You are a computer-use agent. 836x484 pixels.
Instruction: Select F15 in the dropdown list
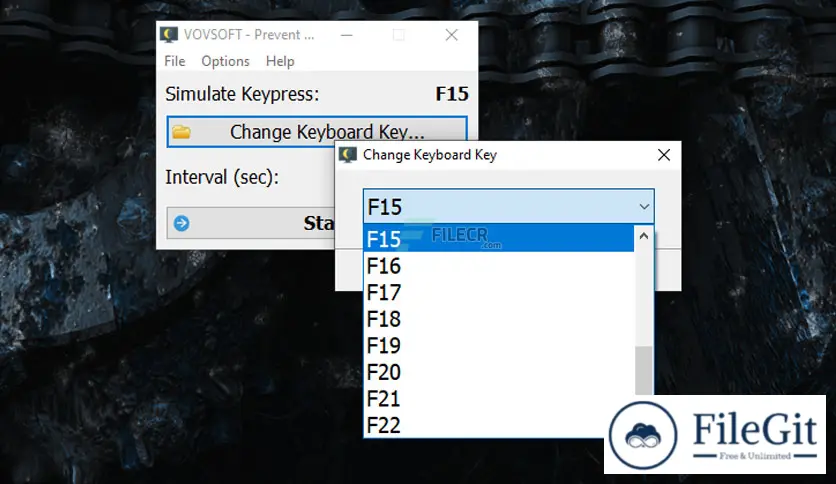pyautogui.click(x=499, y=238)
